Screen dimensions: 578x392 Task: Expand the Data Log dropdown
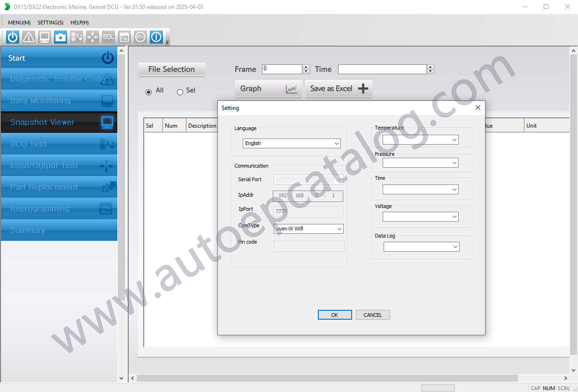pyautogui.click(x=421, y=246)
